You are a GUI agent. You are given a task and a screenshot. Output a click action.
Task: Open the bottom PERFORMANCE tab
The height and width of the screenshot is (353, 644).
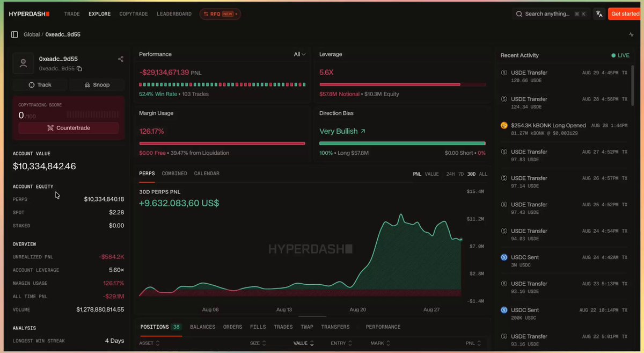coord(383,327)
